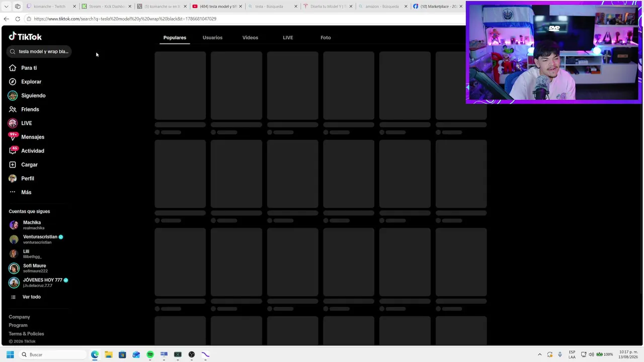Open the Mensajes link
644x362 pixels.
(33, 137)
